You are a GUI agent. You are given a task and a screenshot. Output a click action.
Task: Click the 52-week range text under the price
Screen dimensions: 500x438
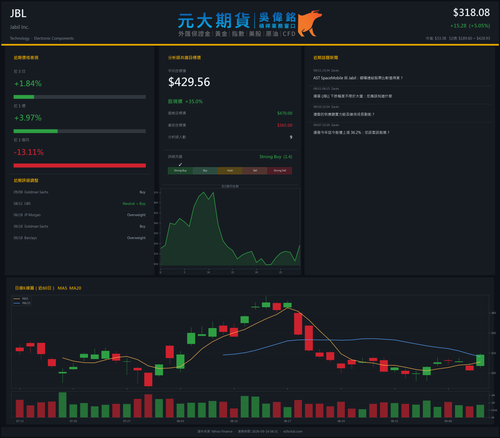pyautogui.click(x=469, y=38)
